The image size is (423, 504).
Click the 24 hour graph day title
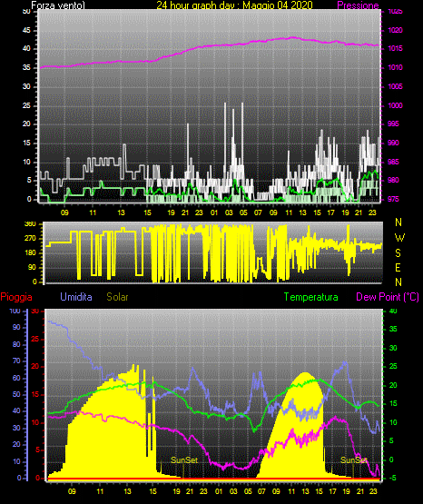click(x=234, y=5)
